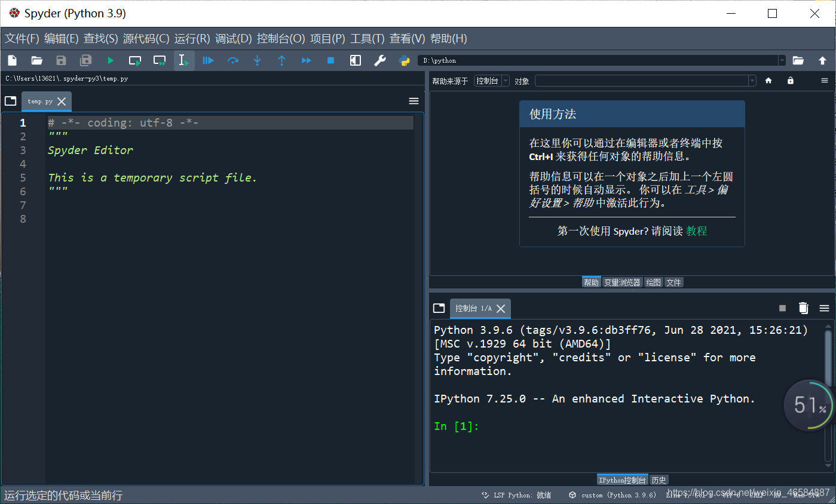The height and width of the screenshot is (504, 836).
Task: Switch to the 文件 tab
Action: 673,282
